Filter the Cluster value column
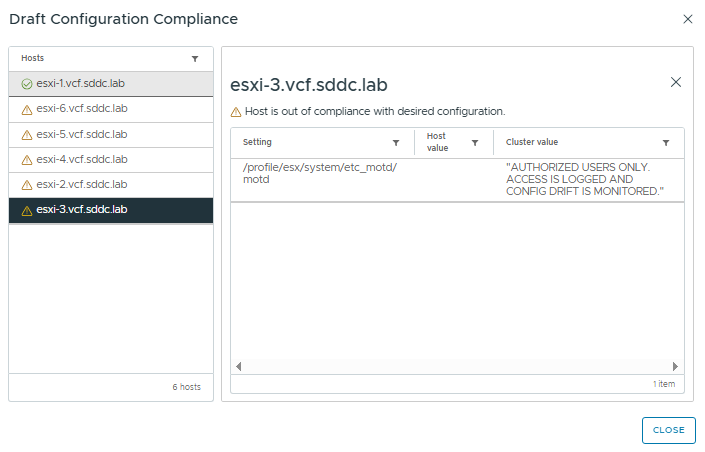The image size is (705, 452). pyautogui.click(x=666, y=143)
